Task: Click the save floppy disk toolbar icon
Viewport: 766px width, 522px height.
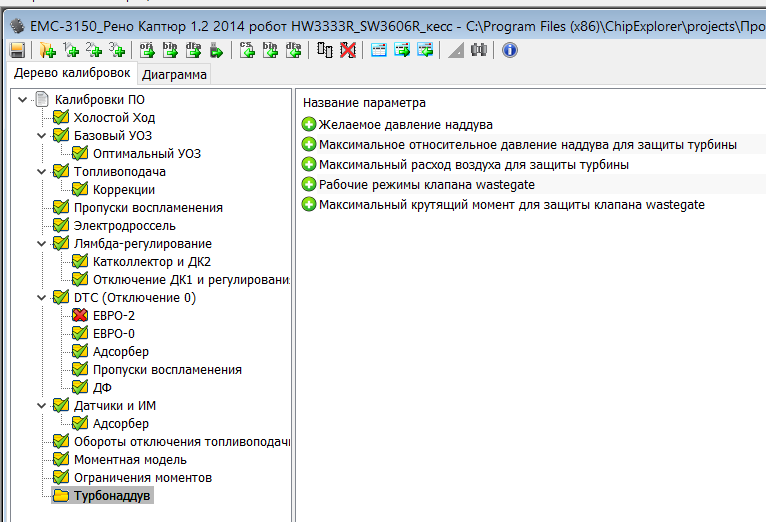Action: (17, 50)
